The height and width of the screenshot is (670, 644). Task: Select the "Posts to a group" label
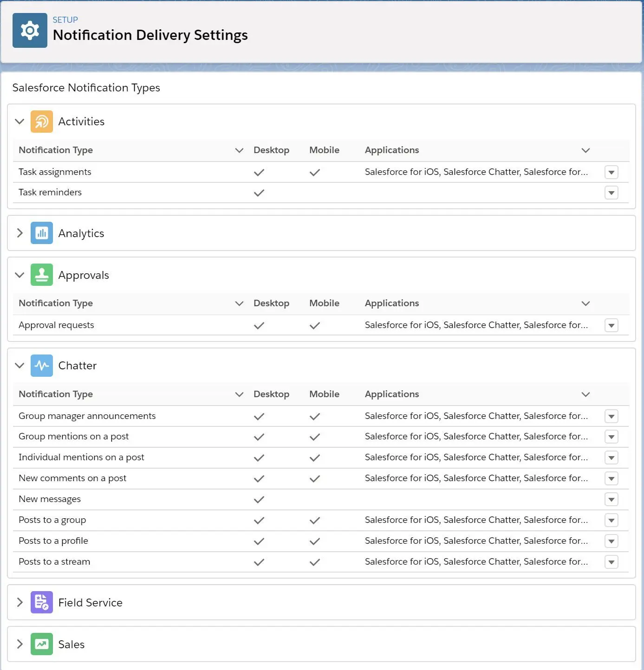pos(52,520)
